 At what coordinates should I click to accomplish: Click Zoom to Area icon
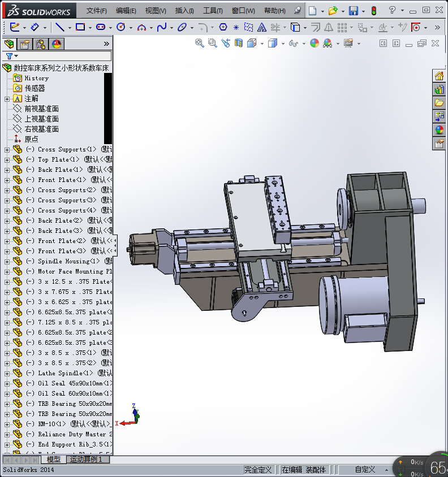213,43
